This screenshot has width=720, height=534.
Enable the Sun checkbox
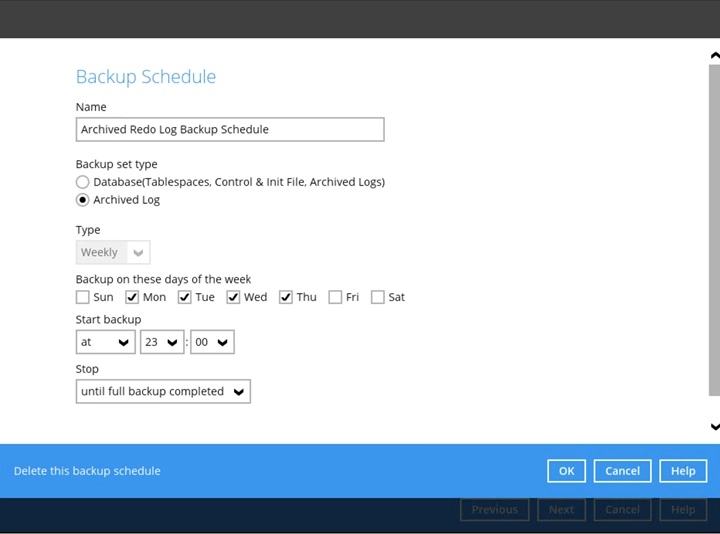[83, 297]
